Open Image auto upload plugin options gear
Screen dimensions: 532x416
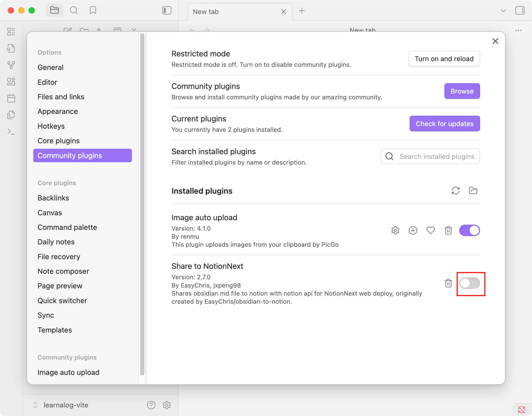[x=395, y=230]
